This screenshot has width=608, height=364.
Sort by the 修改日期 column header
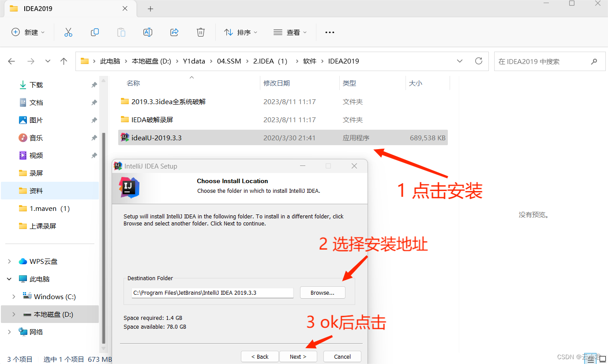(277, 83)
